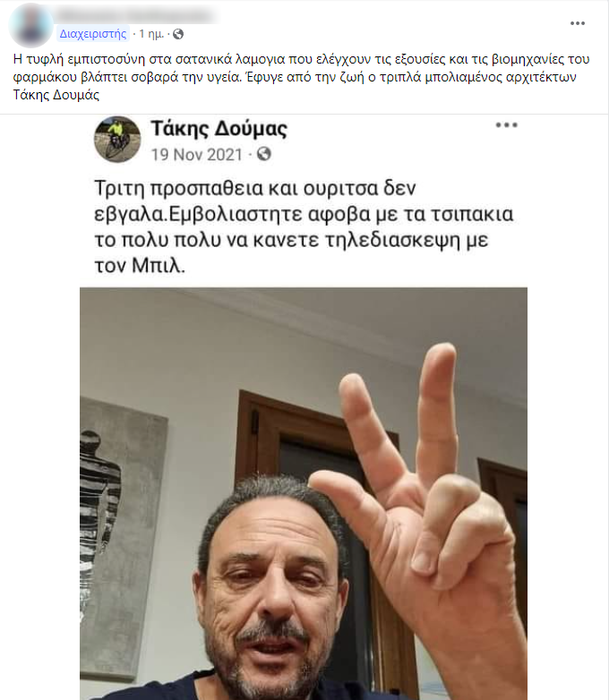The height and width of the screenshot is (700, 609).
Task: Click the Διαχειριστής admin badge
Action: tap(93, 34)
